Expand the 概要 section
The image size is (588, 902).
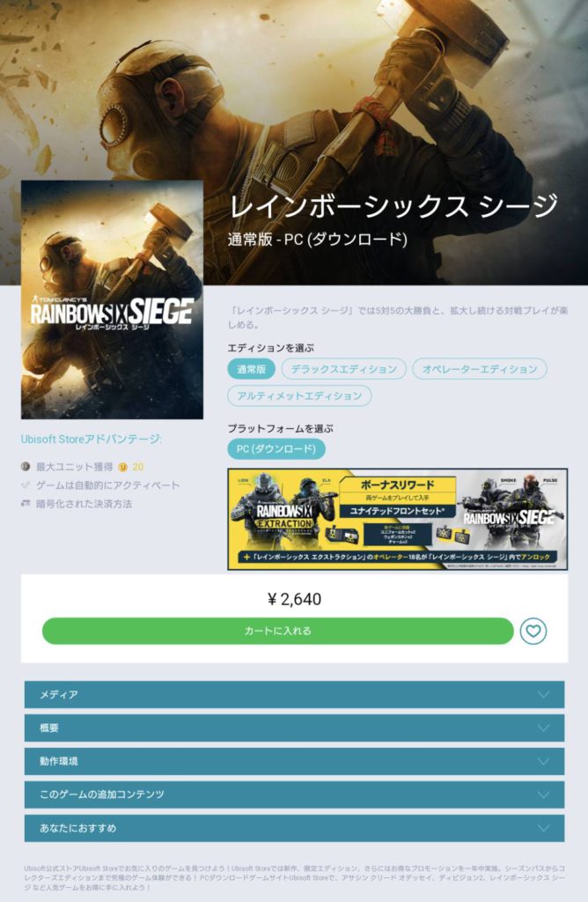[x=294, y=728]
